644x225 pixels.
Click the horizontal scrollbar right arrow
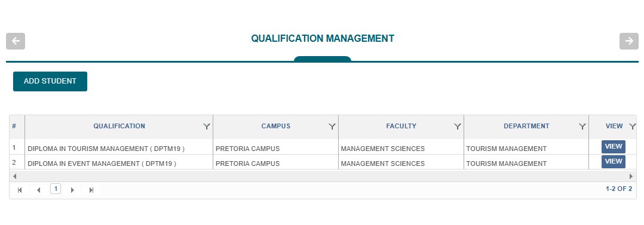coord(631,176)
